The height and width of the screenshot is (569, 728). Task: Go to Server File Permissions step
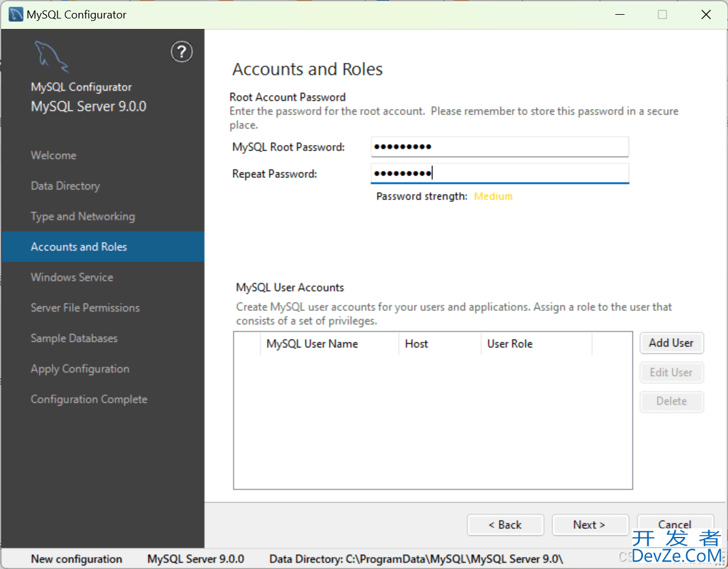pyautogui.click(x=85, y=308)
